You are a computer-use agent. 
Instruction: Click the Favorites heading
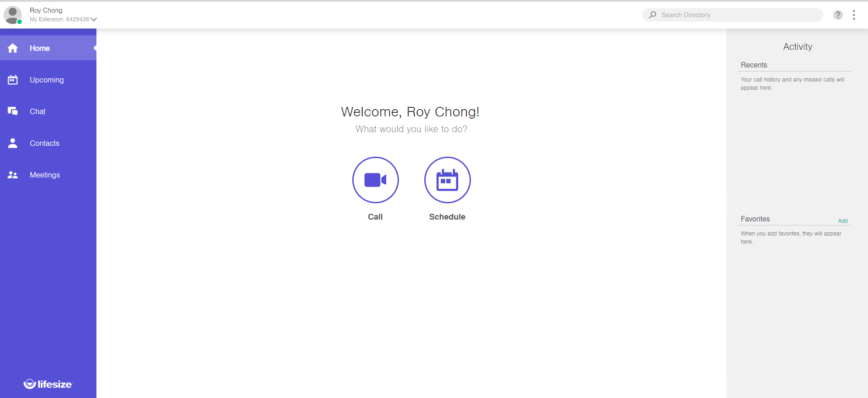[x=755, y=219]
